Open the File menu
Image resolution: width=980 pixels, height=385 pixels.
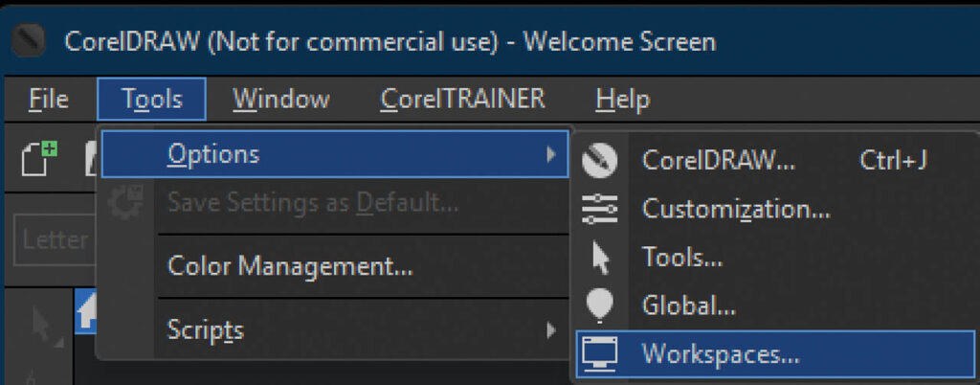48,99
